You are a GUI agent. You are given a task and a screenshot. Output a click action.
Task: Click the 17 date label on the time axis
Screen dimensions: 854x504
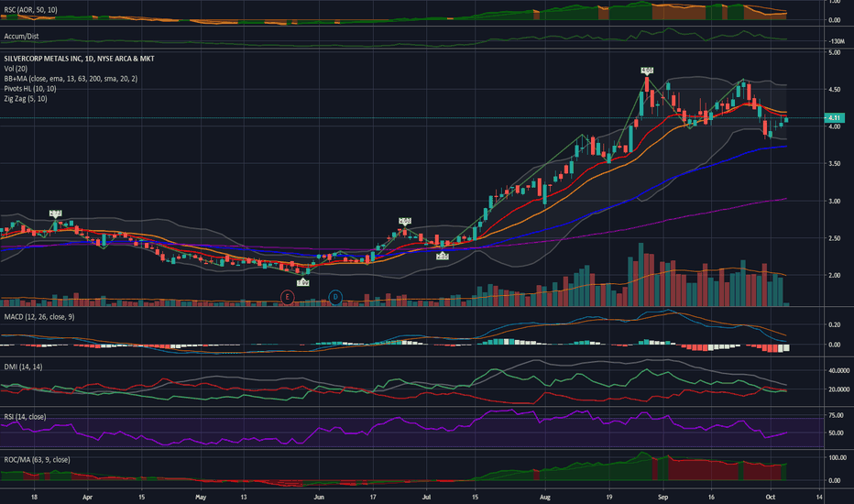(373, 497)
